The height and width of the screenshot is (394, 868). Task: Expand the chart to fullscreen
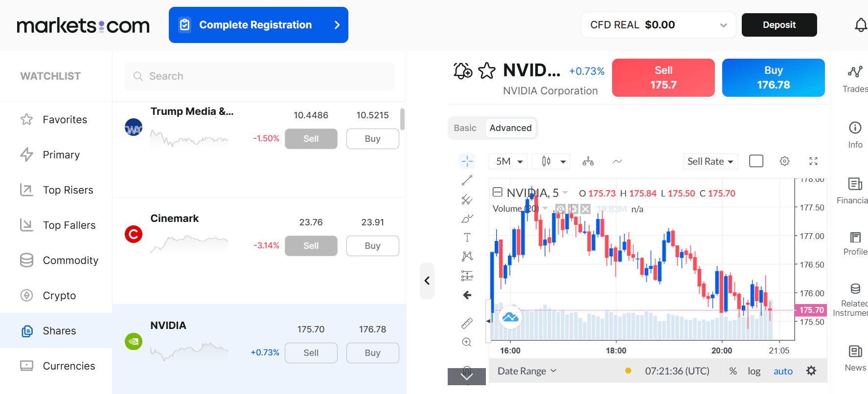tap(813, 161)
